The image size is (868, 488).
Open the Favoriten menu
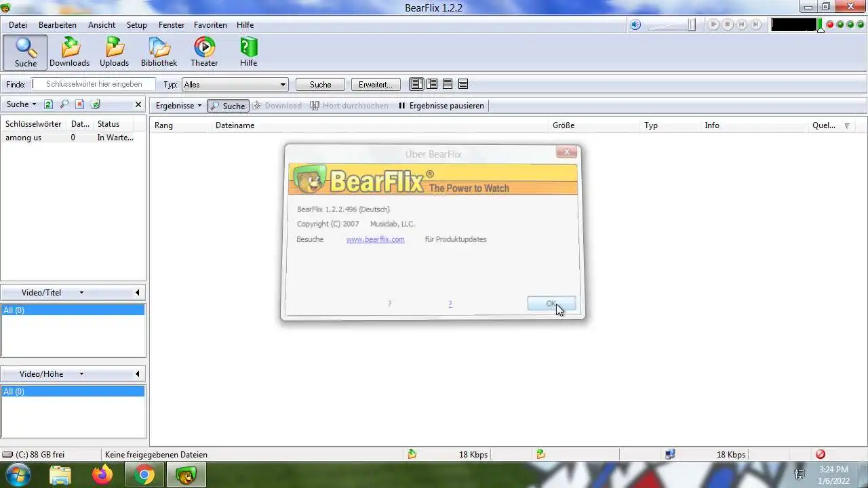coord(210,25)
